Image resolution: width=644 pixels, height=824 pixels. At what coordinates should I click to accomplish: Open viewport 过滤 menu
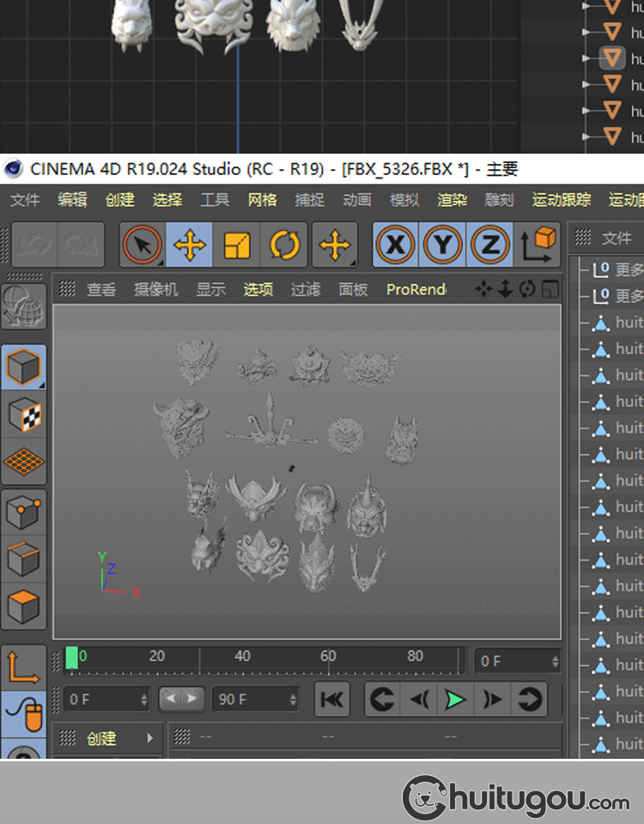306,289
